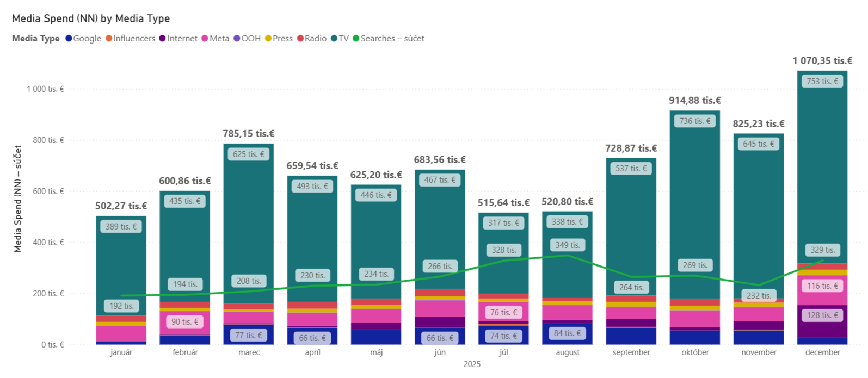Click the '90 tis. €' Meta label in február
The image size is (868, 378).
click(x=185, y=322)
